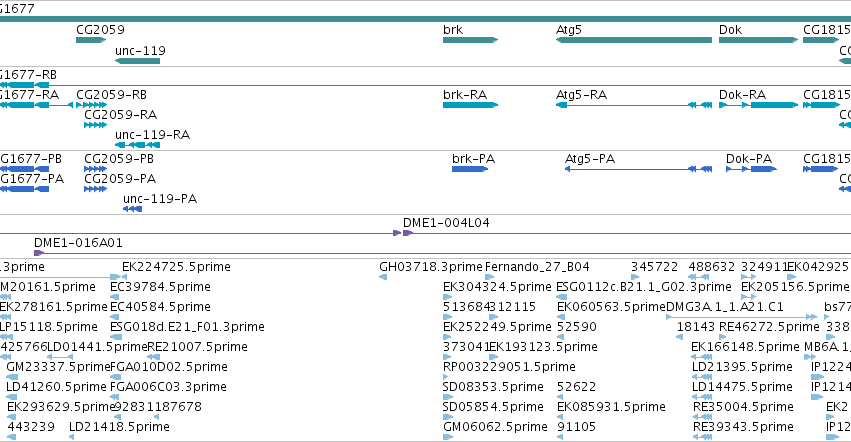Open EST FGA010D02.5prime

(x=115, y=377)
